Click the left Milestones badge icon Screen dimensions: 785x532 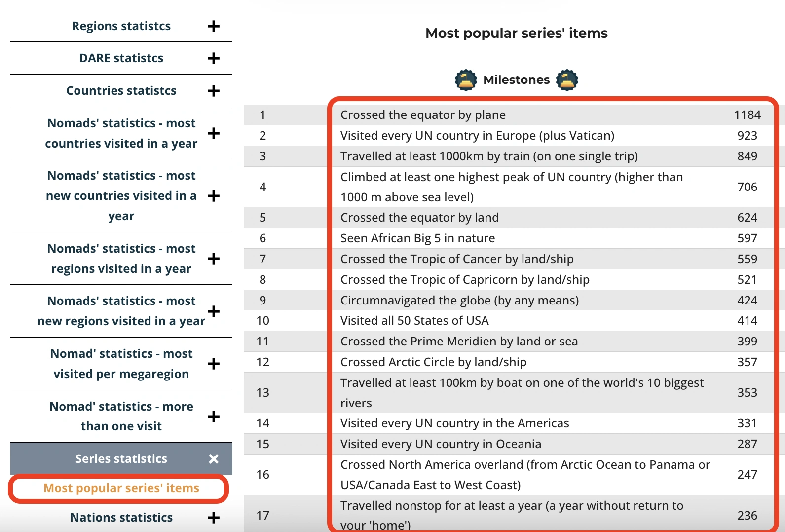click(466, 80)
